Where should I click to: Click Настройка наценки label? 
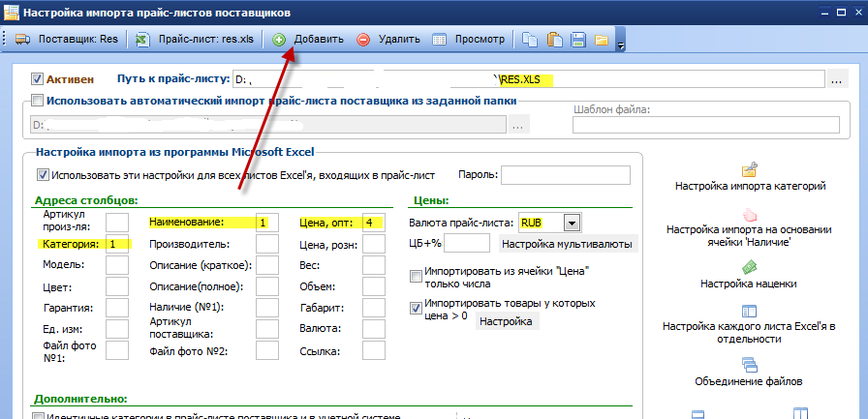click(x=749, y=284)
